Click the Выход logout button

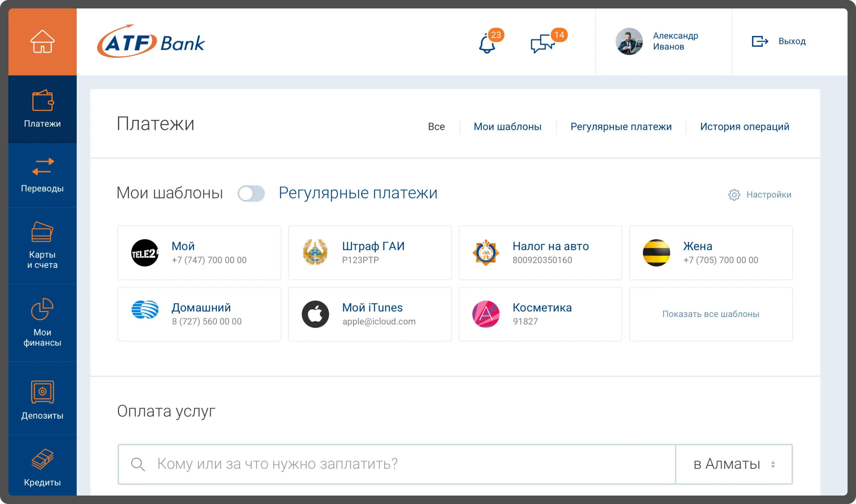point(779,41)
